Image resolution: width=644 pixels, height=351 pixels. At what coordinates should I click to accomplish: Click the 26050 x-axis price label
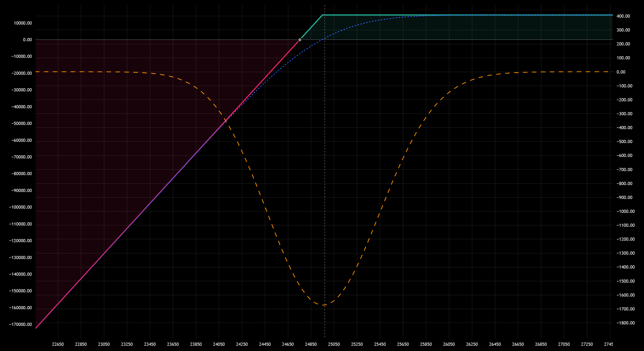click(449, 344)
